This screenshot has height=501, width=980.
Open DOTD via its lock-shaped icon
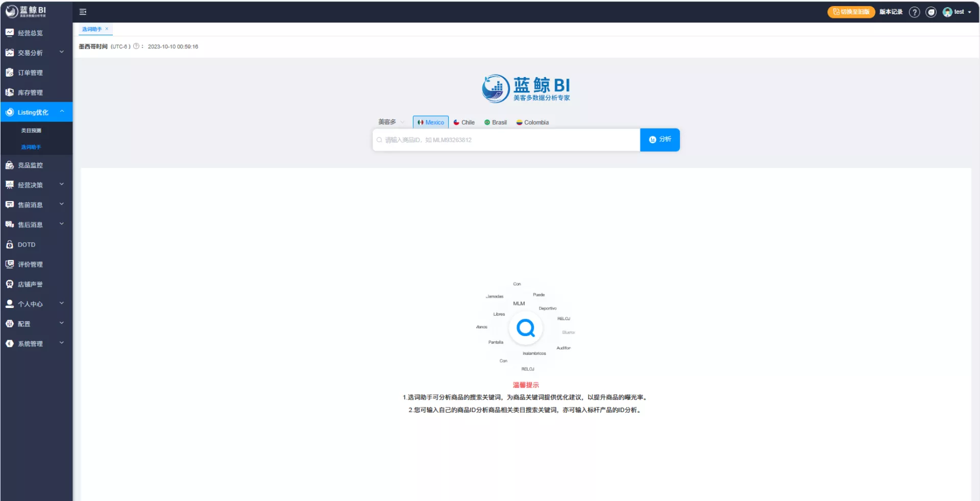point(9,245)
